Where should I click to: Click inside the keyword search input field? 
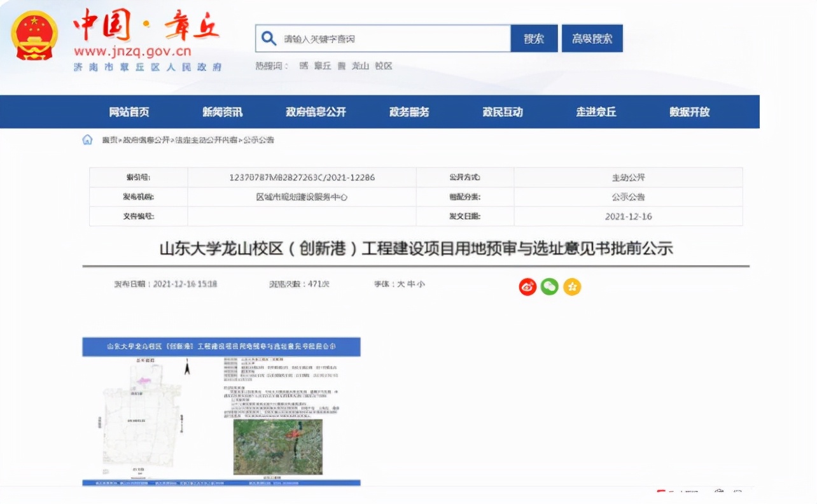(x=382, y=38)
